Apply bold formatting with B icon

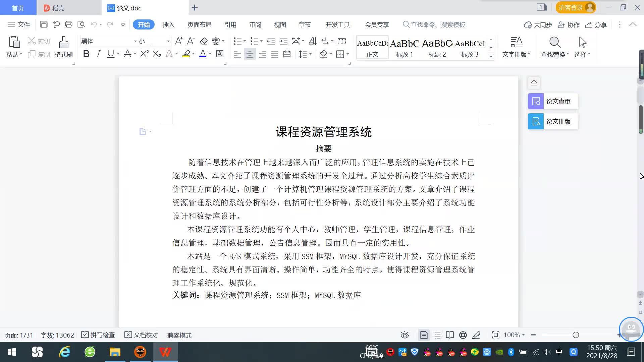[86, 54]
